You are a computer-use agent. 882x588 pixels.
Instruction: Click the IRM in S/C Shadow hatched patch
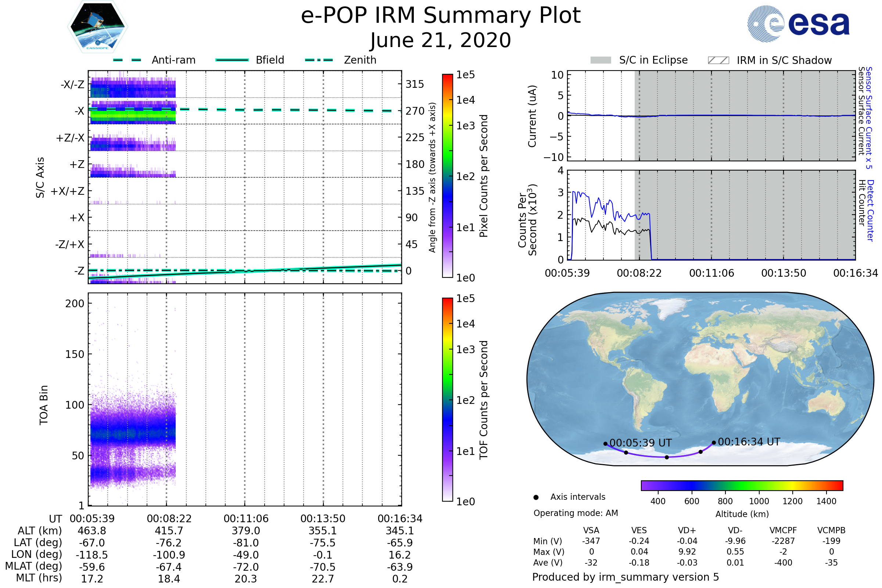click(x=718, y=60)
